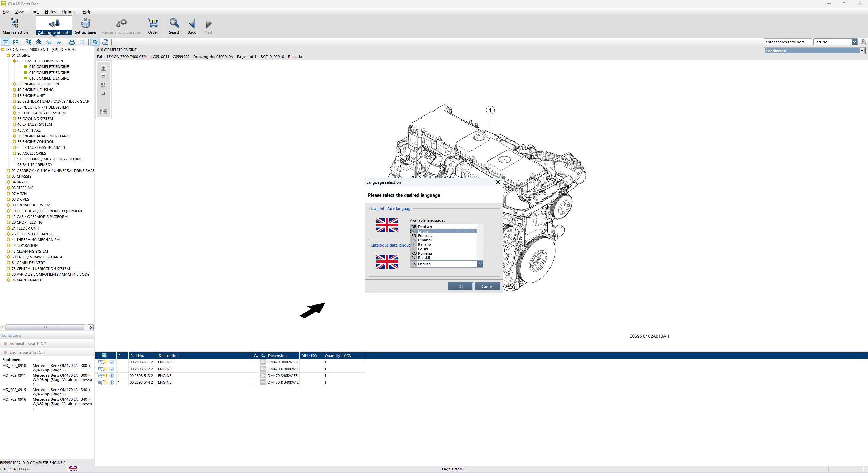Viewport: 868px width, 473px height.
Task: Click the search term input field
Action: pyautogui.click(x=787, y=42)
